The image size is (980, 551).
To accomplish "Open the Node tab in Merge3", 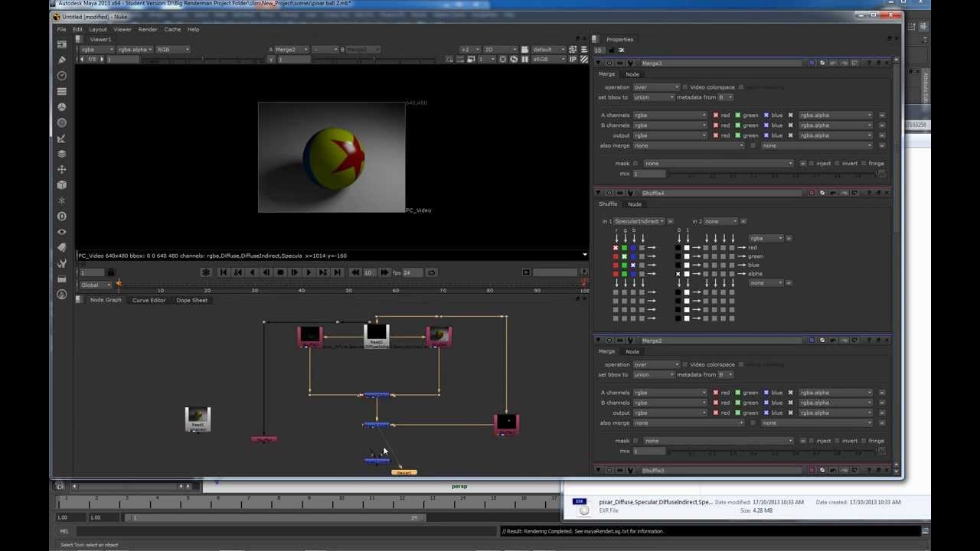I will [x=632, y=74].
